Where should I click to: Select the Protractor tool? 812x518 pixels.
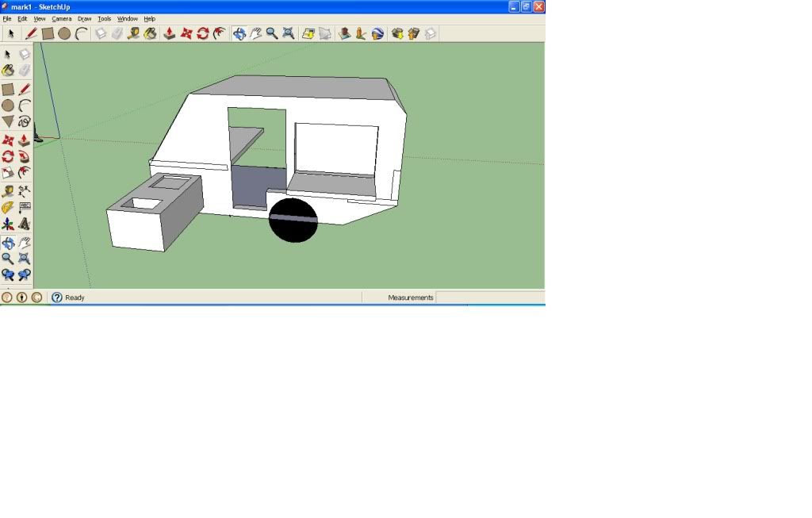pos(8,208)
